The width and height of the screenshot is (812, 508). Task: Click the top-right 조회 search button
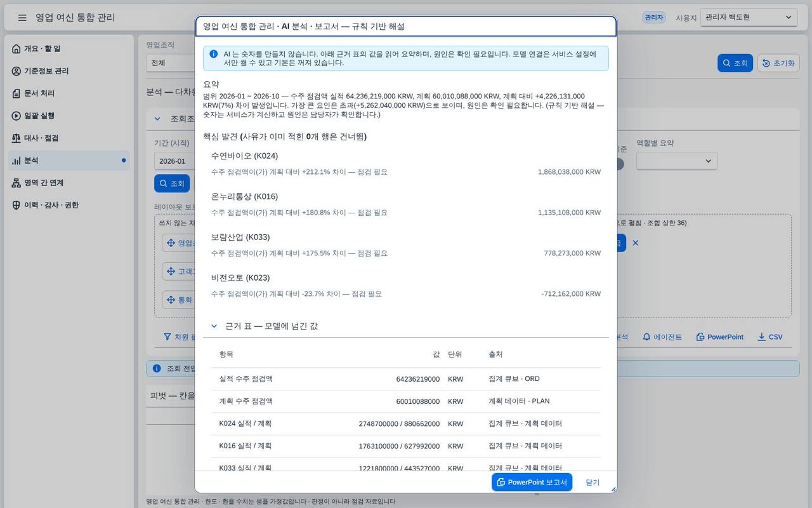coord(735,63)
